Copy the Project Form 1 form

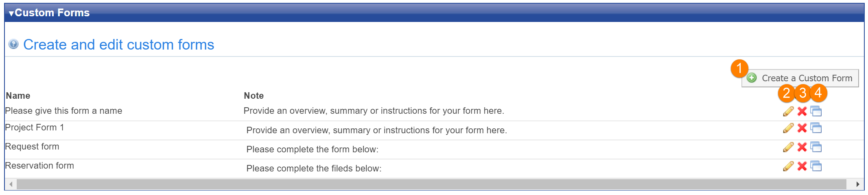[x=816, y=128]
